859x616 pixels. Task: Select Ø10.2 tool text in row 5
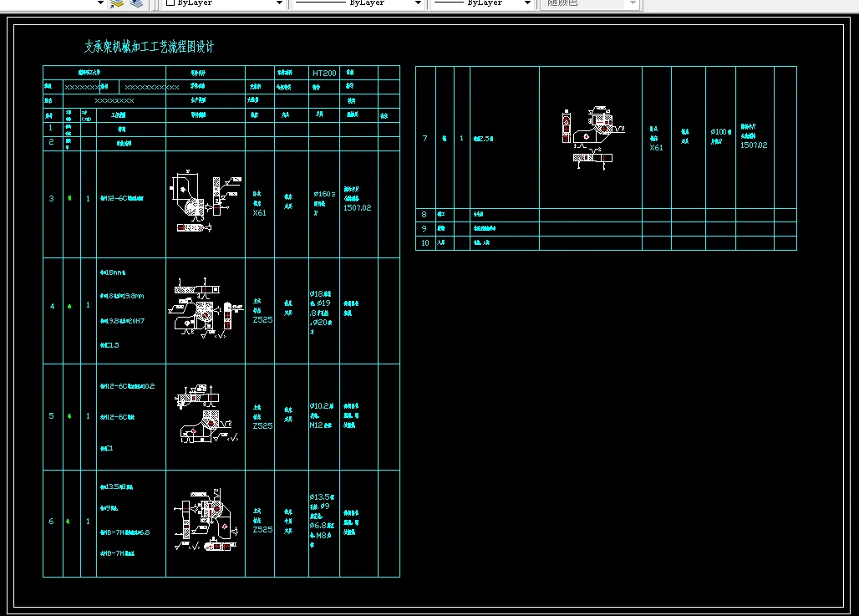click(x=322, y=406)
